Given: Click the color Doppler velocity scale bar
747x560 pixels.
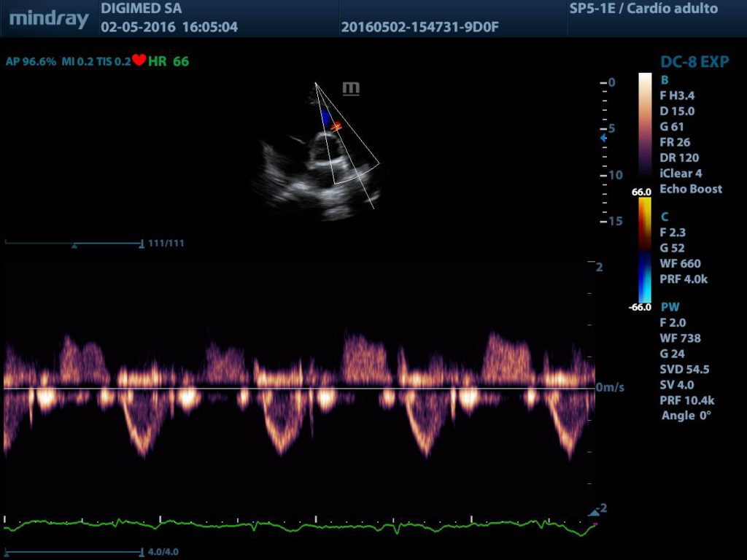Looking at the screenshot, I should (645, 250).
